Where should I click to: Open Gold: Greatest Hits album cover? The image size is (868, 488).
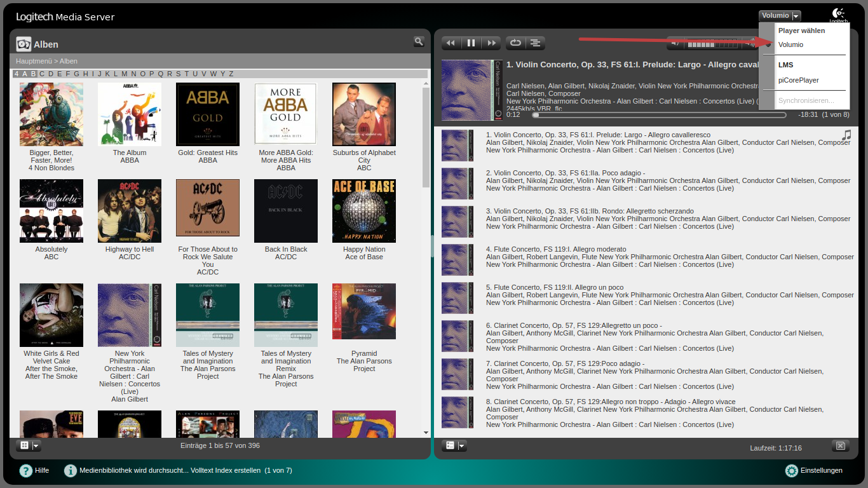[208, 114]
